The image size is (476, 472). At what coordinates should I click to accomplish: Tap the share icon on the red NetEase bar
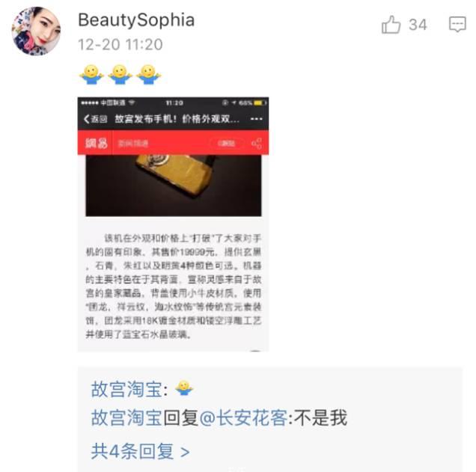(x=257, y=143)
